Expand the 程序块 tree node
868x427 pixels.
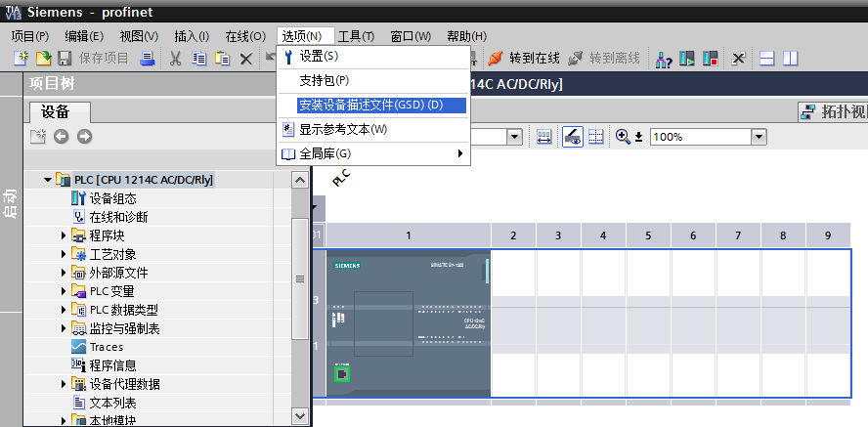pyautogui.click(x=64, y=235)
